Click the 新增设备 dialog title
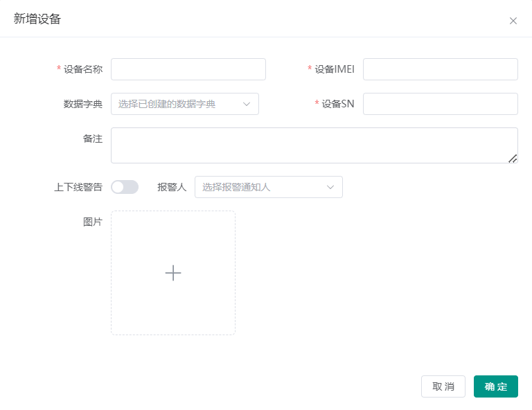Image resolution: width=532 pixels, height=410 pixels. point(37,19)
